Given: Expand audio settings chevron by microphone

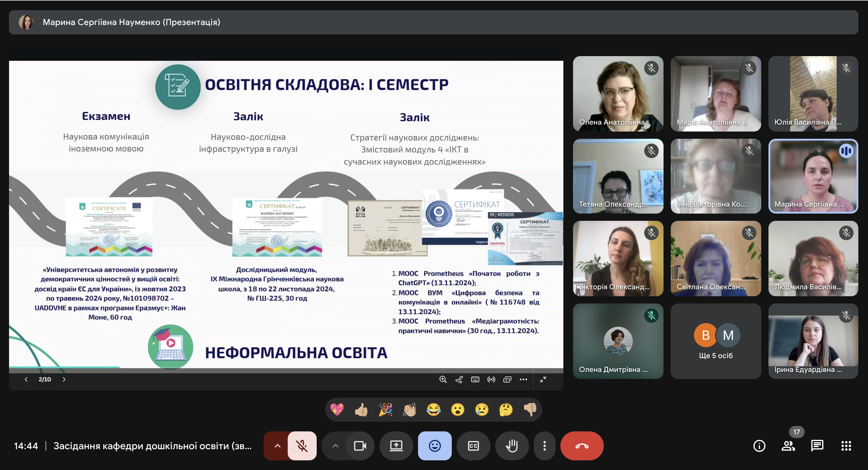Looking at the screenshot, I should click(x=277, y=446).
